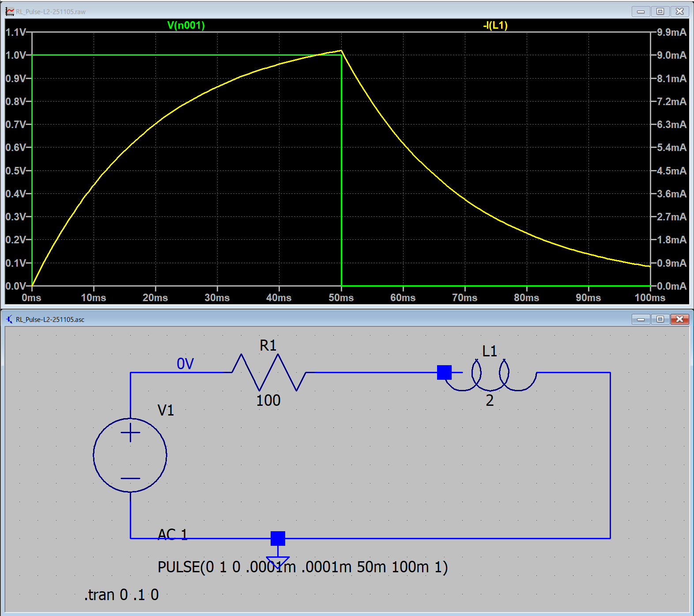Click the PULSE source parameter text

[x=302, y=567]
